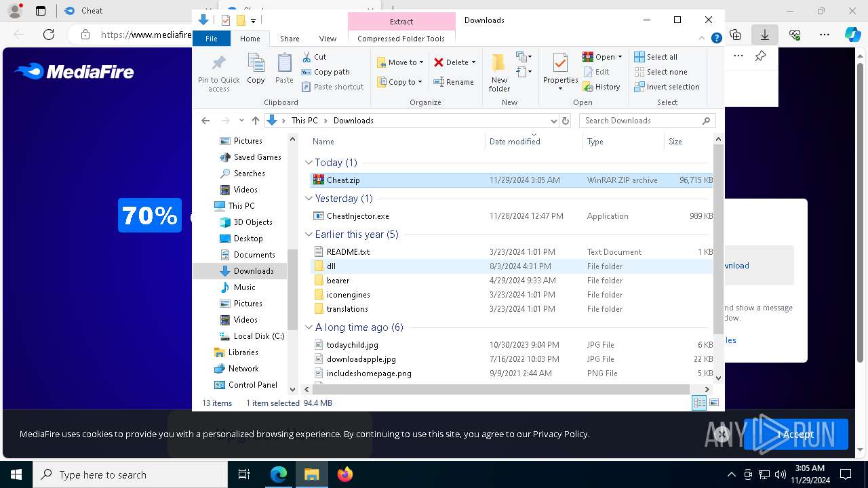Image resolution: width=868 pixels, height=488 pixels.
Task: Accept MediaFire cookie notice
Action: coord(796,434)
